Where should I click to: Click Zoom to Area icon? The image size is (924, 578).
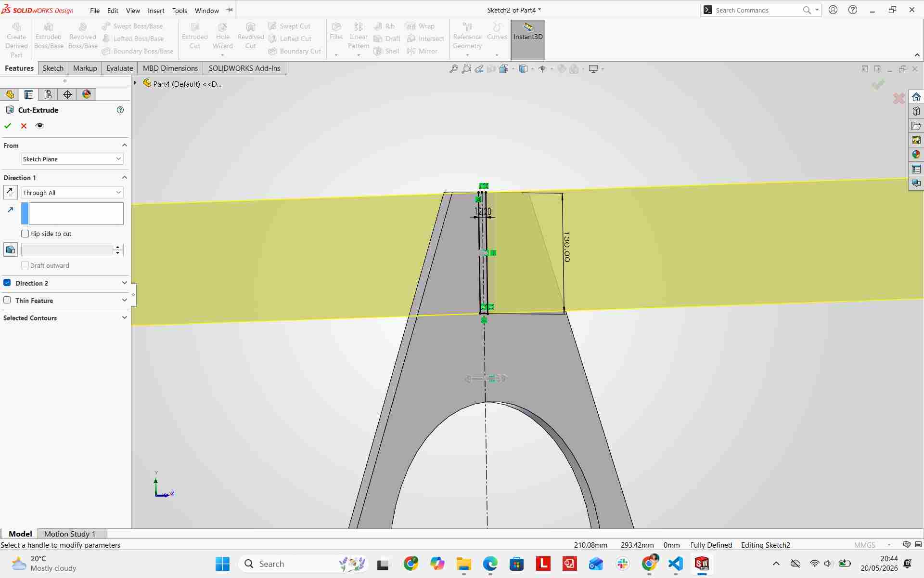tap(466, 69)
